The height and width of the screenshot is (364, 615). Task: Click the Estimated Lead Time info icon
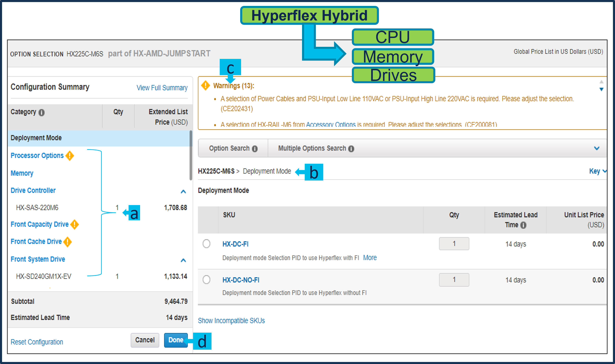click(x=523, y=225)
